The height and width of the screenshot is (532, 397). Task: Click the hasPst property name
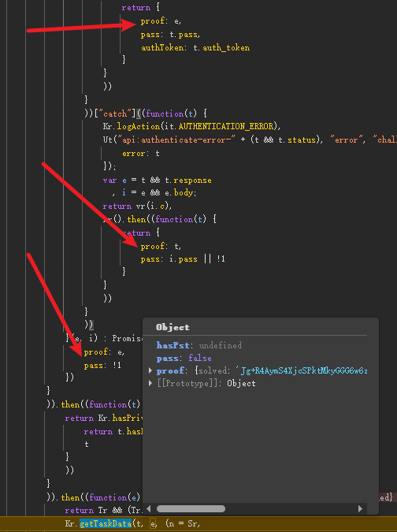click(173, 345)
